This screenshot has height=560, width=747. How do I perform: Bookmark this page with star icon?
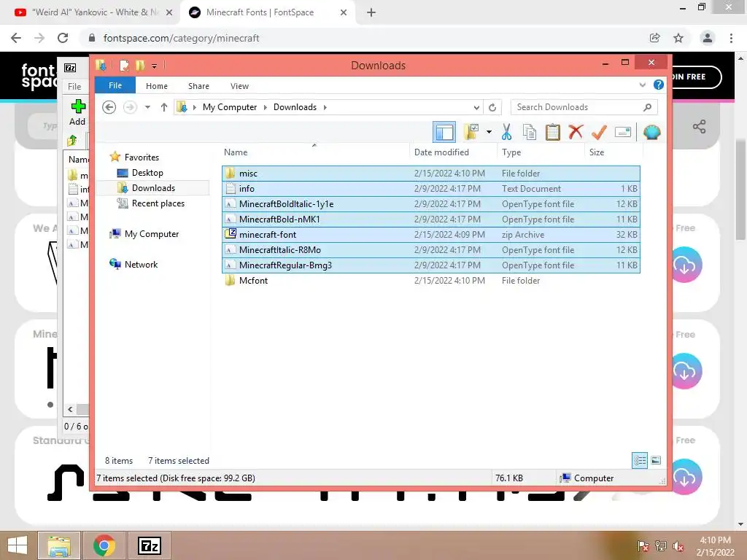tap(678, 38)
